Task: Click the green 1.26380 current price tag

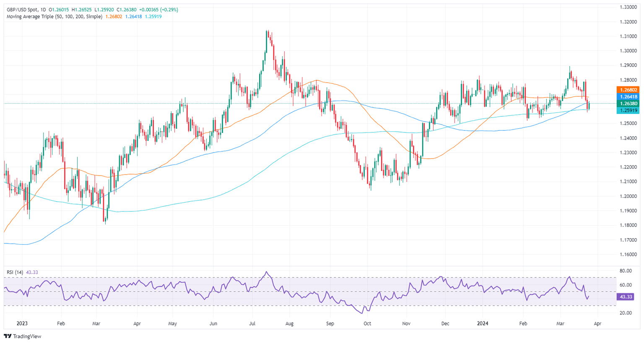Action: pyautogui.click(x=628, y=104)
